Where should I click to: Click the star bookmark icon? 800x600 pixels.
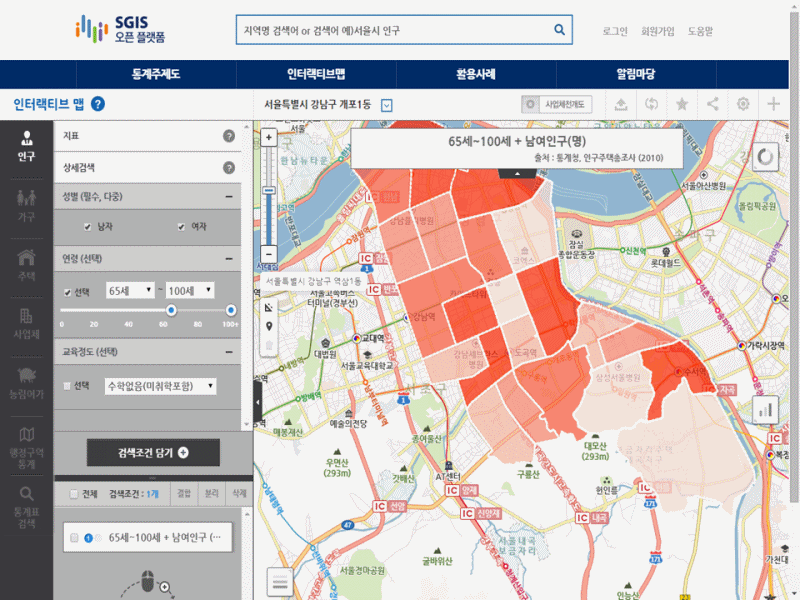pyautogui.click(x=682, y=104)
